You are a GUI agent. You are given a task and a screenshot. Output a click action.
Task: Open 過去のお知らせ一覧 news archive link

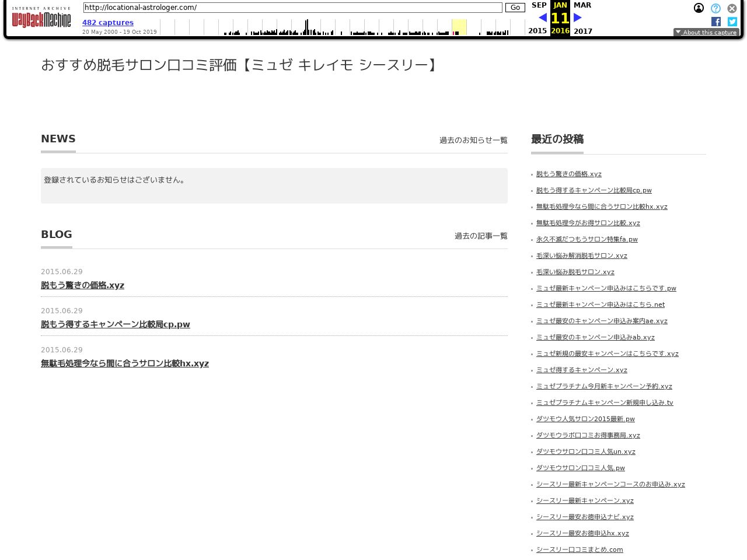473,140
